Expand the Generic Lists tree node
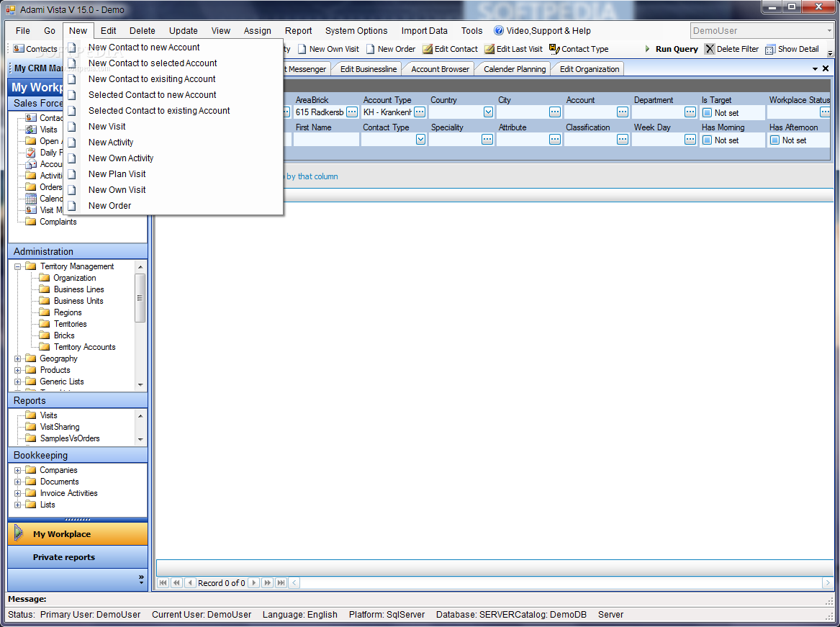This screenshot has width=840, height=627. pos(18,382)
